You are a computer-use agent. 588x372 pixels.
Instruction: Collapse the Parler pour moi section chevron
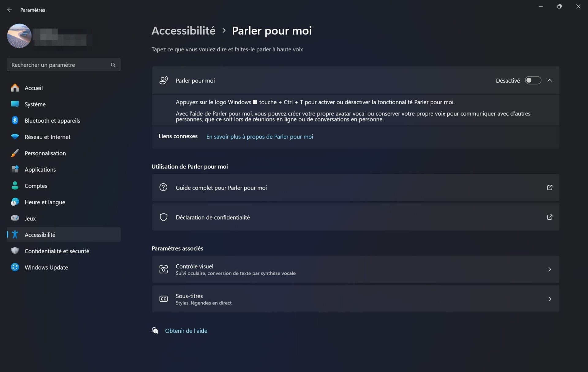click(x=550, y=80)
